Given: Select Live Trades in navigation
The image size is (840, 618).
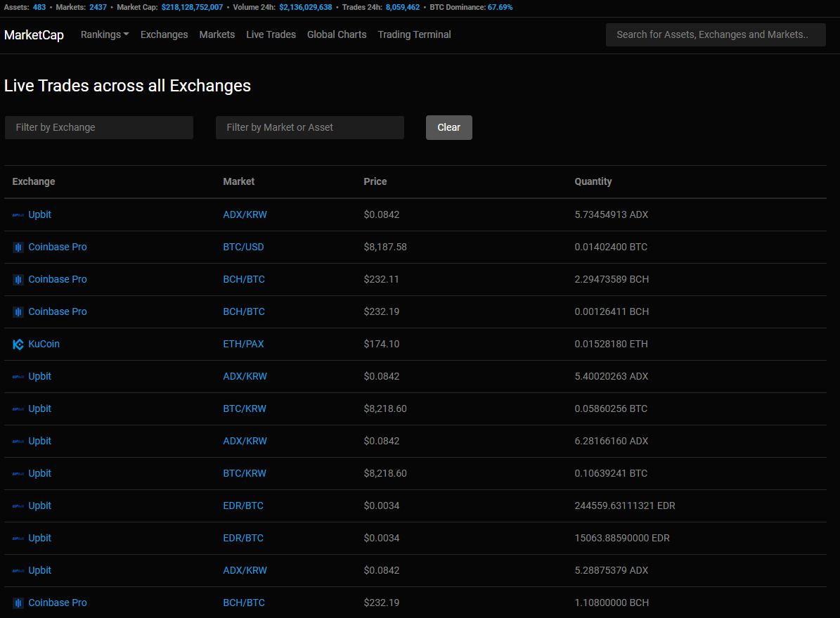Looking at the screenshot, I should coord(271,34).
